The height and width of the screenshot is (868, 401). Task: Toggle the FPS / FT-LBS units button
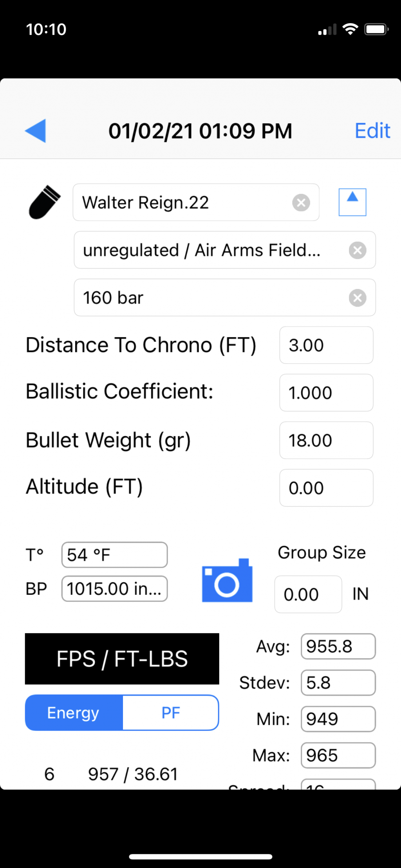pos(122,659)
